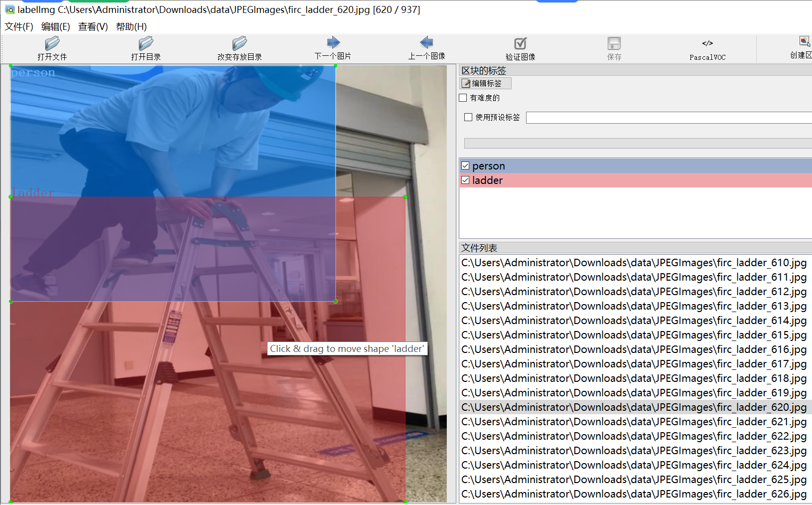Go to next image with 下一个图片
Image resolution: width=812 pixels, height=505 pixels.
click(x=333, y=43)
